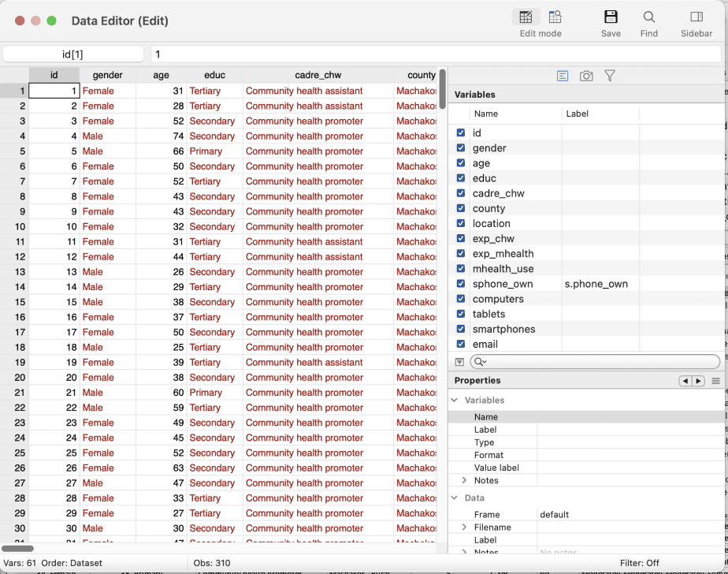This screenshot has height=574, width=728.
Task: Switch to Browse mode icon in toolbar
Action: [x=555, y=17]
